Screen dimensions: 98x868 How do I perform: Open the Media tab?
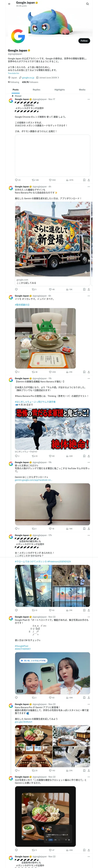pyautogui.click(x=82, y=90)
